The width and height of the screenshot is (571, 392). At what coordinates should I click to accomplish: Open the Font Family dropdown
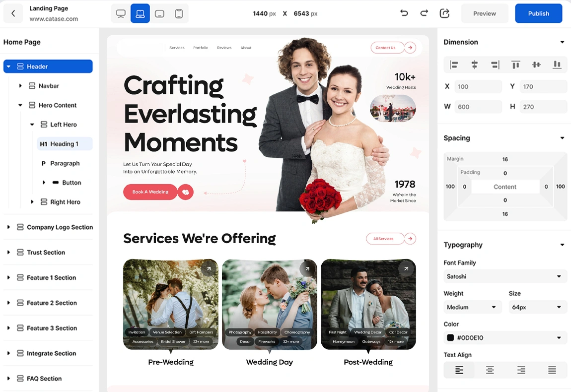tap(504, 276)
